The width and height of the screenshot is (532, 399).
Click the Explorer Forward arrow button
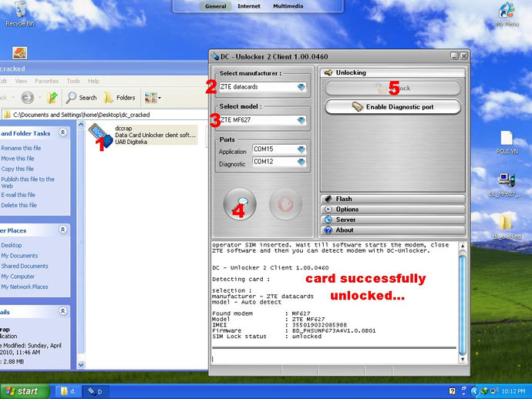28,98
